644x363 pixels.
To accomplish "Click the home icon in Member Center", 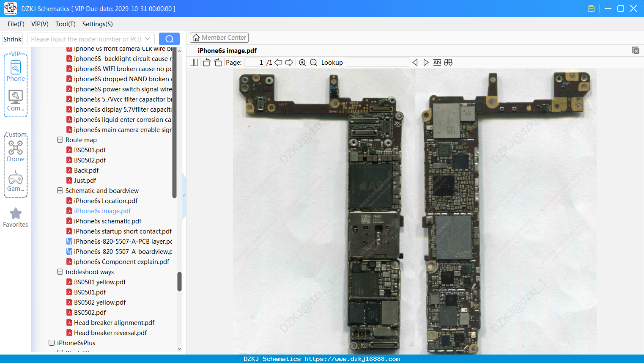I will pyautogui.click(x=196, y=38).
